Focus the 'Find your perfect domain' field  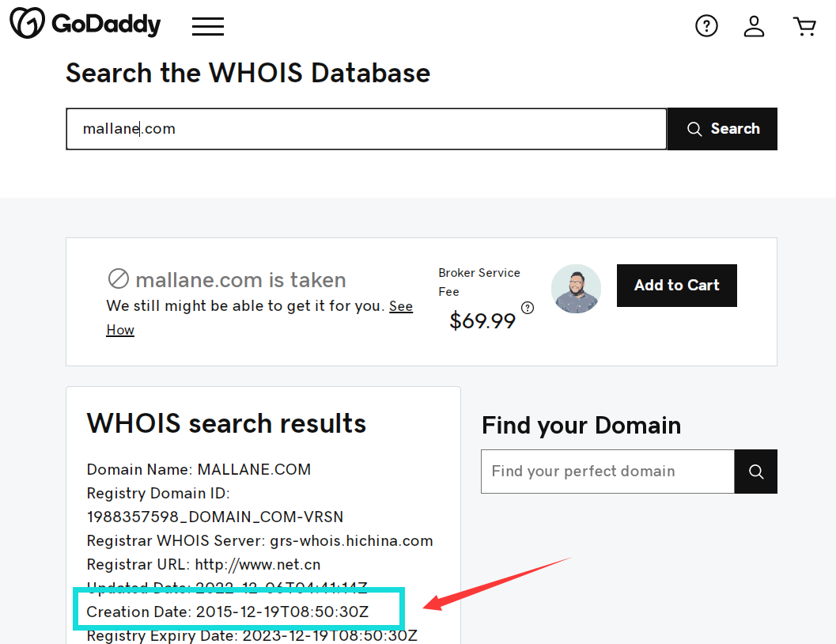(607, 472)
